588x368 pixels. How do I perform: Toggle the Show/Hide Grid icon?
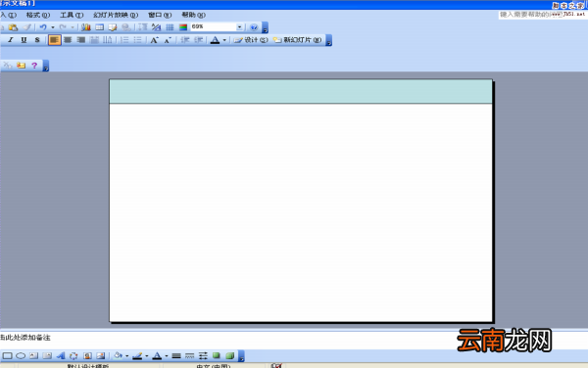click(x=170, y=27)
